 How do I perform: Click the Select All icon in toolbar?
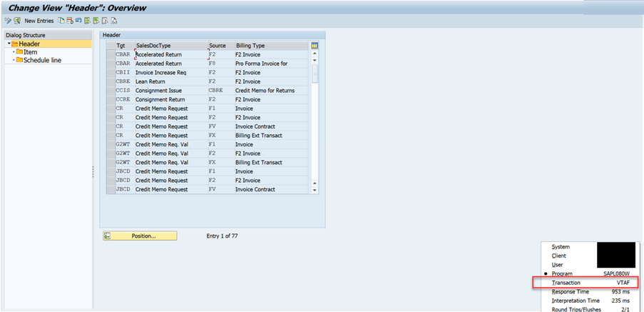click(87, 21)
